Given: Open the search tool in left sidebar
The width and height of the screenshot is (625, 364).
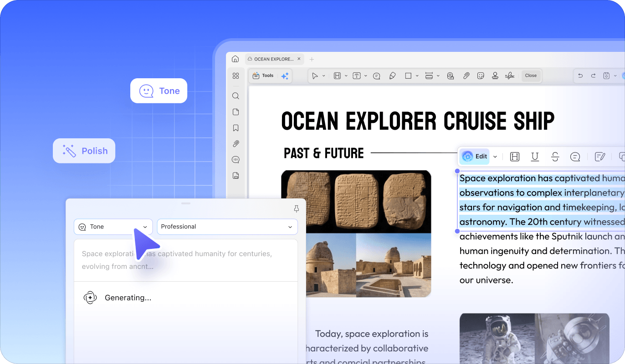Looking at the screenshot, I should pyautogui.click(x=236, y=96).
